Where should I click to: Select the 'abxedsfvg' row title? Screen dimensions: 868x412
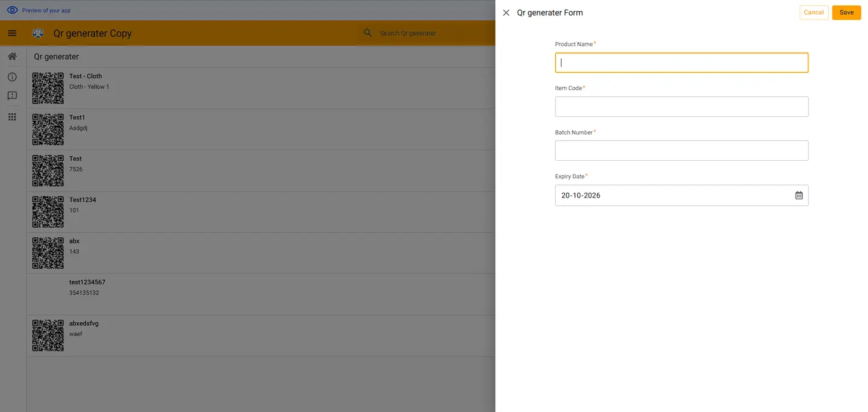[x=84, y=323]
